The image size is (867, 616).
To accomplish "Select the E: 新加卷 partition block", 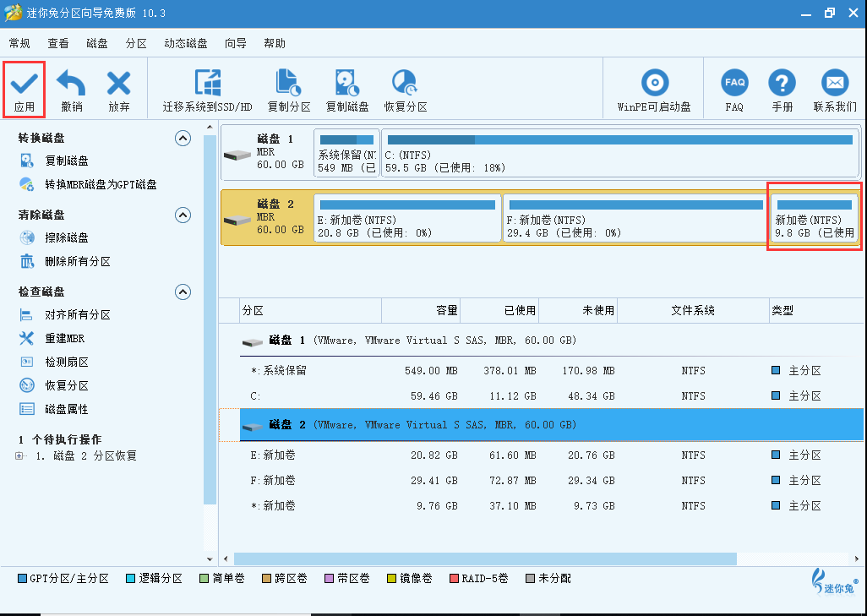I will 407,218.
